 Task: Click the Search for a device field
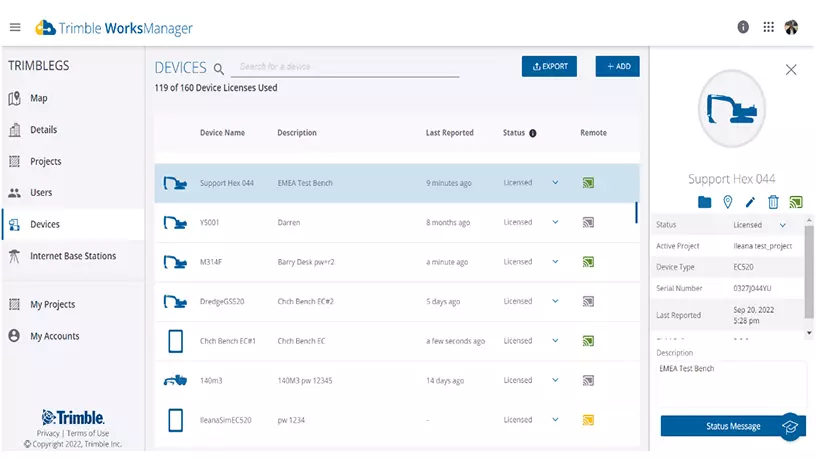tap(345, 67)
